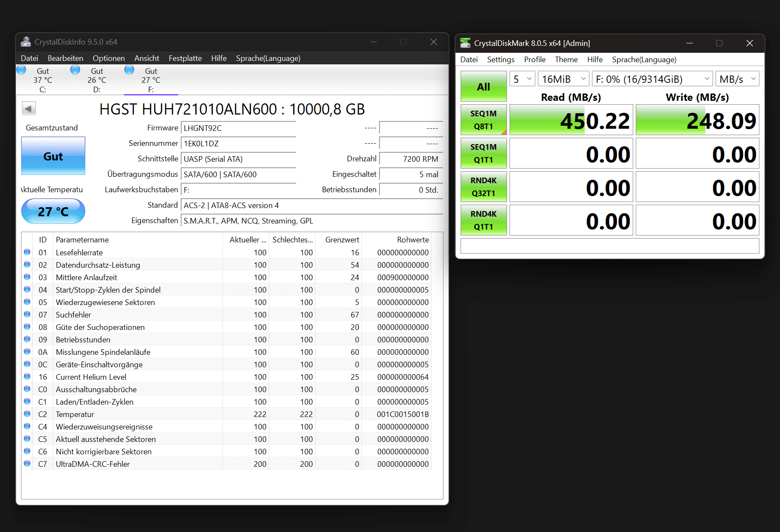Click the Eigenschaften field listing S.M.A.R.T. features
Viewport: 780px width, 532px height.
tap(312, 221)
